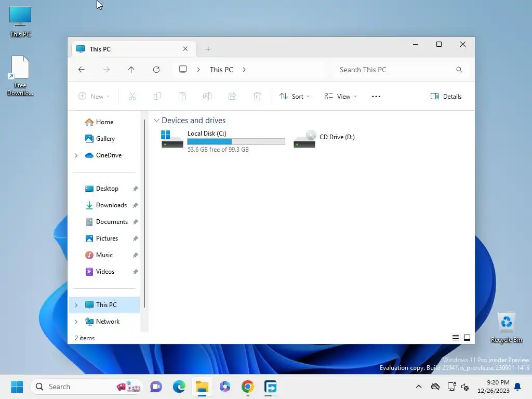Click chevron after This PC in address bar

click(244, 70)
